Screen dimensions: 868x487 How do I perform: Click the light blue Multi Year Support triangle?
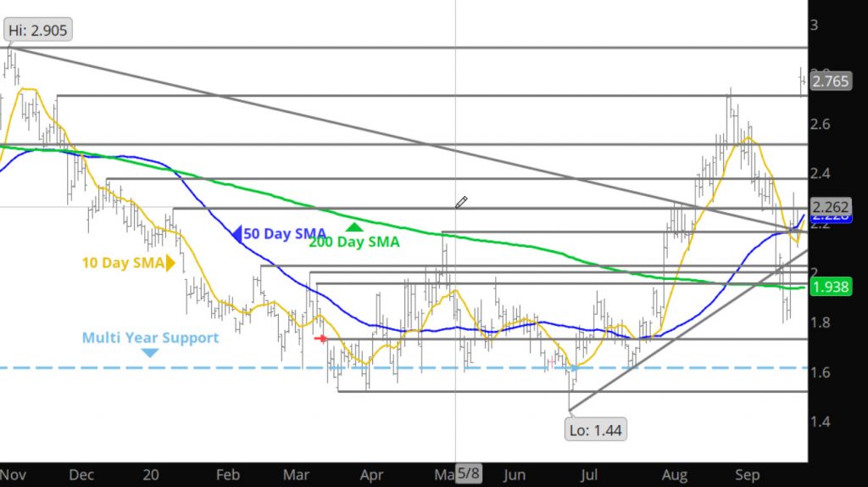[x=150, y=353]
